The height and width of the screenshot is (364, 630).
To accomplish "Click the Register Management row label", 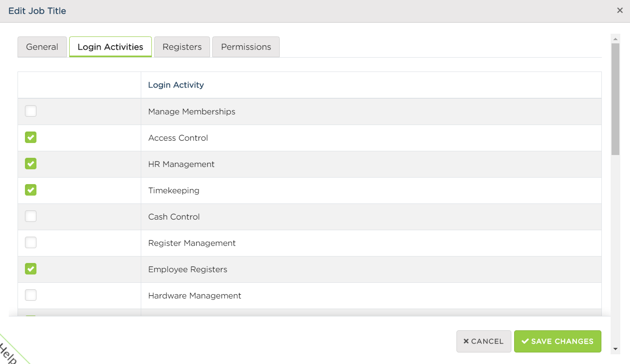I will [x=192, y=243].
